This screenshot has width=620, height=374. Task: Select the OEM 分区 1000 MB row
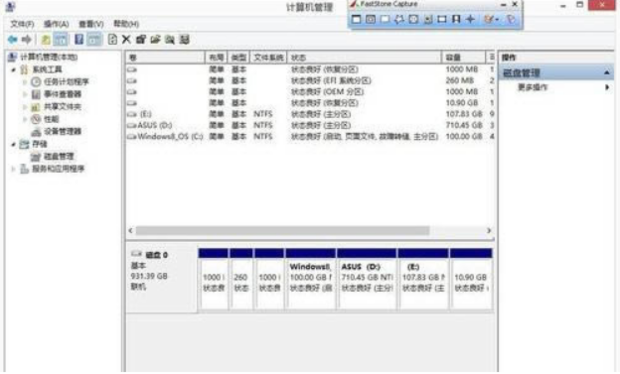click(310, 92)
